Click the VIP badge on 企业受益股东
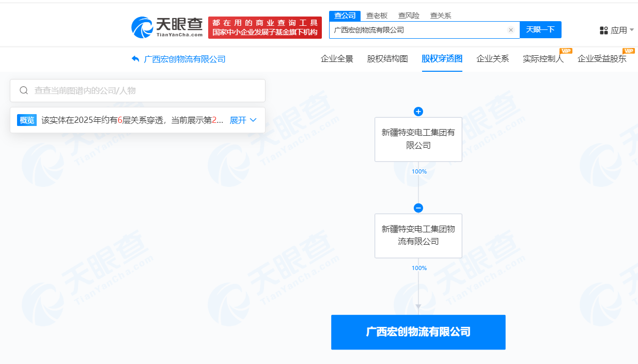Viewport: 638px width, 364px height. pyautogui.click(x=629, y=51)
